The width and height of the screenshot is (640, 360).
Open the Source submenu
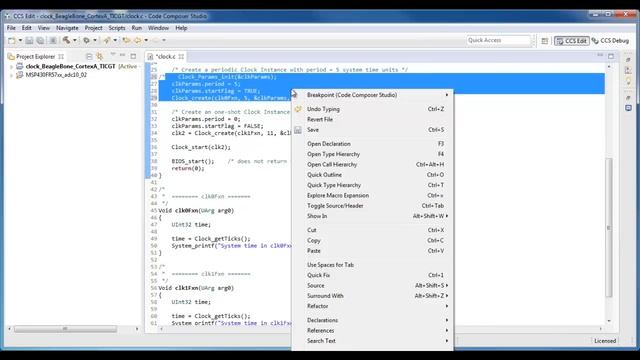point(372,285)
